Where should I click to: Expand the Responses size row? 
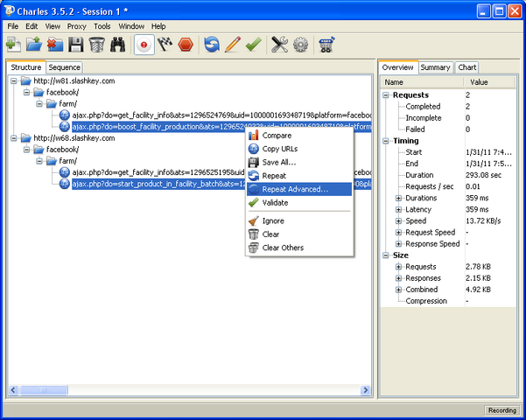pyautogui.click(x=398, y=278)
